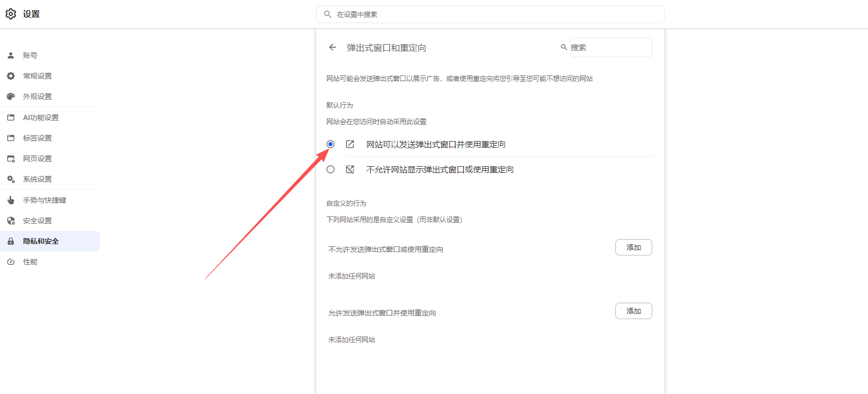Open 标签设置 in the sidebar
868x394 pixels.
[50, 138]
